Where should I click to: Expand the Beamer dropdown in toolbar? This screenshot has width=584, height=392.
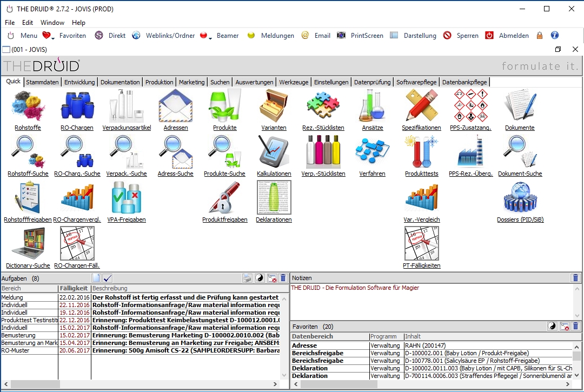pos(210,37)
